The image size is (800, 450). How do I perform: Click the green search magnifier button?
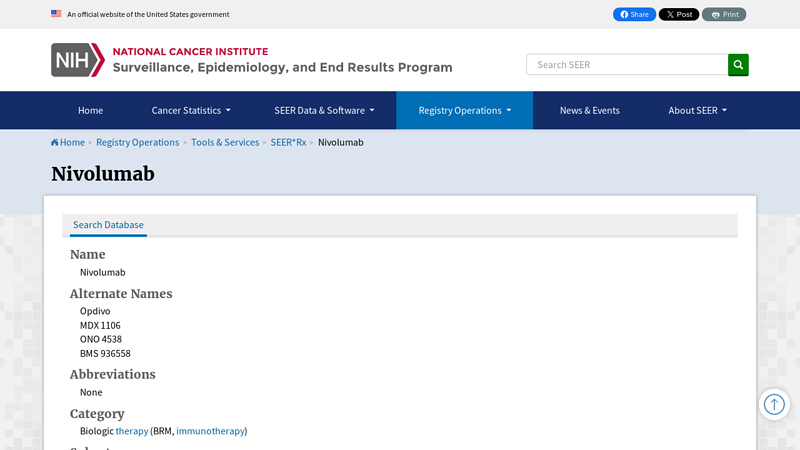tap(738, 65)
